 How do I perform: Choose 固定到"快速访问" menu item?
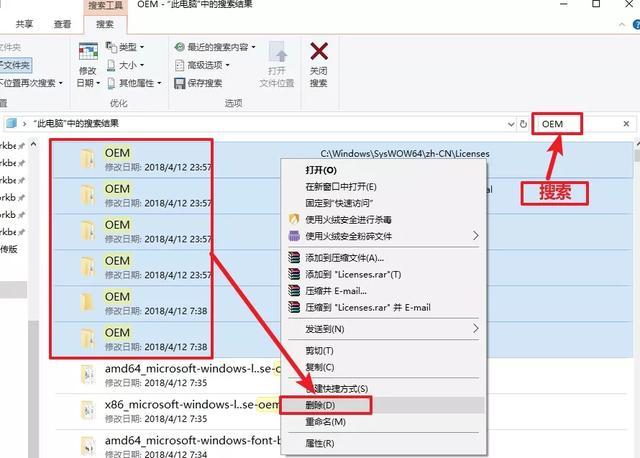pyautogui.click(x=339, y=203)
